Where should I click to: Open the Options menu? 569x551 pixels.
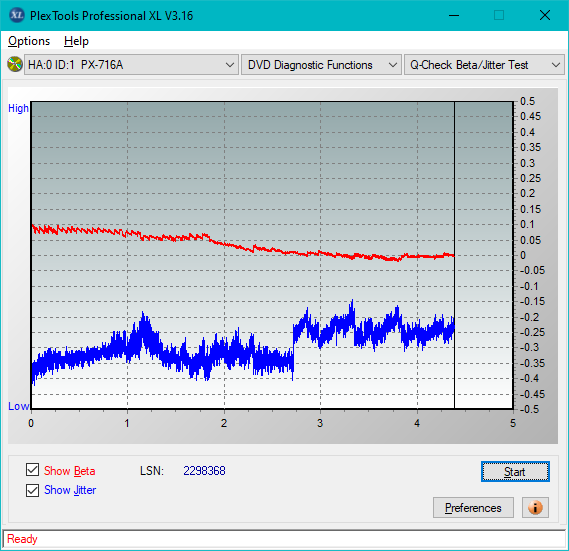tap(29, 41)
